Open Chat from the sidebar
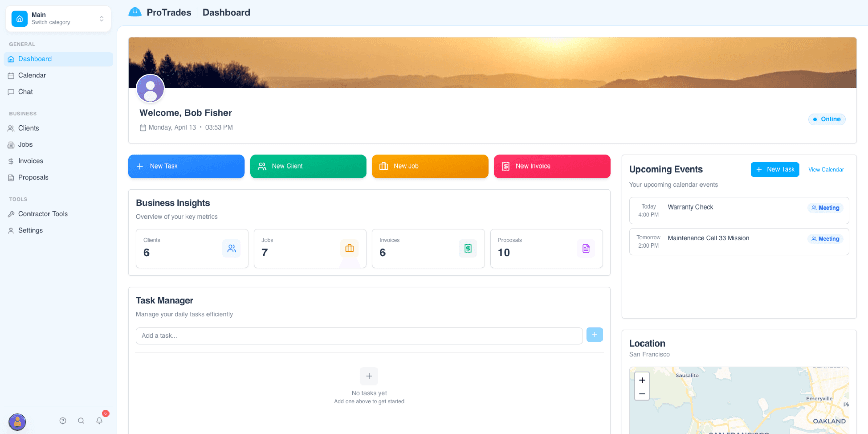The image size is (868, 434). click(x=25, y=92)
